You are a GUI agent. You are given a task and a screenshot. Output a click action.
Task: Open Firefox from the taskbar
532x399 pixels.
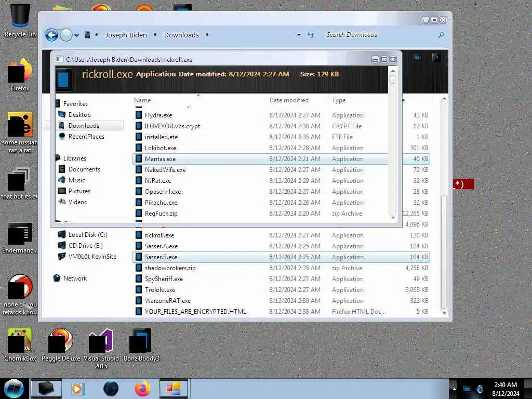click(143, 389)
